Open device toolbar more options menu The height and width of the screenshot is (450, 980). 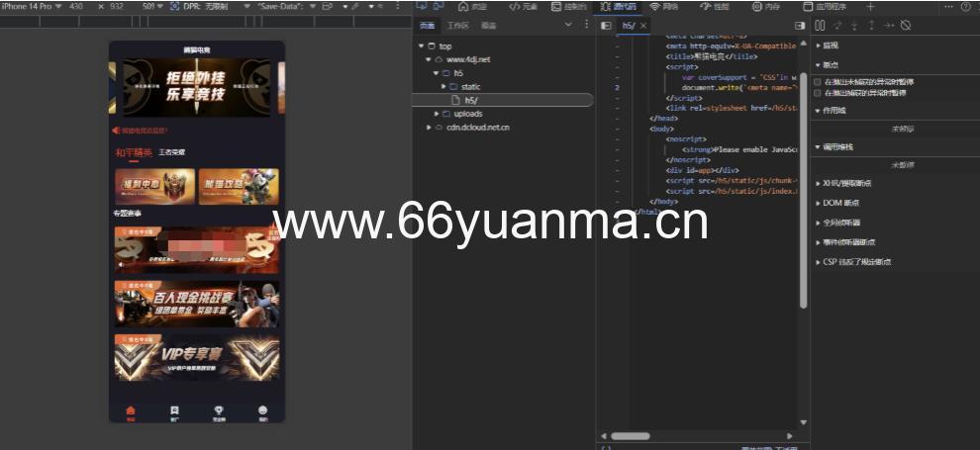(x=398, y=6)
